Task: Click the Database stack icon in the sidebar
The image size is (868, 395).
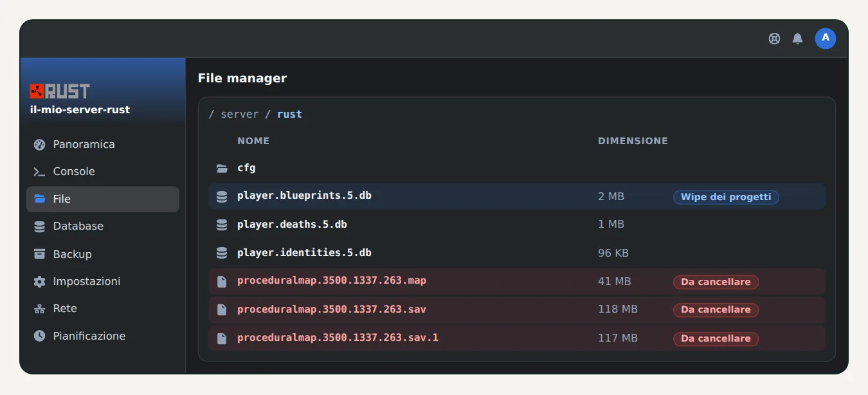Action: tap(40, 226)
